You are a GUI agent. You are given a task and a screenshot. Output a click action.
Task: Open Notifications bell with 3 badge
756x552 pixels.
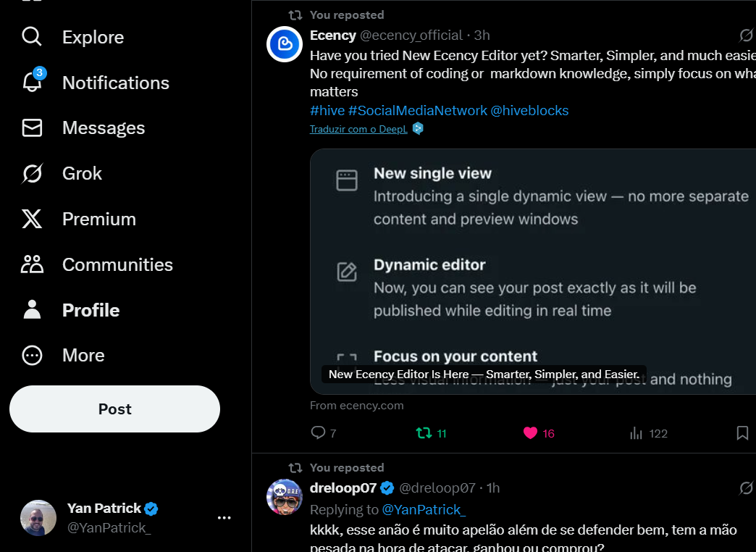tap(33, 82)
